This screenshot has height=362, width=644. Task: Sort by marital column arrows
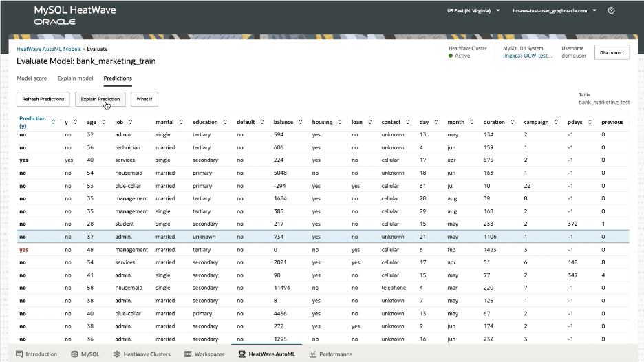coord(181,122)
